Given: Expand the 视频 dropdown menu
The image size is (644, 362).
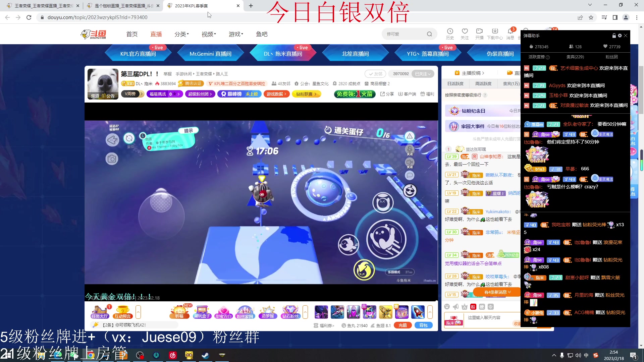Looking at the screenshot, I should tap(209, 34).
